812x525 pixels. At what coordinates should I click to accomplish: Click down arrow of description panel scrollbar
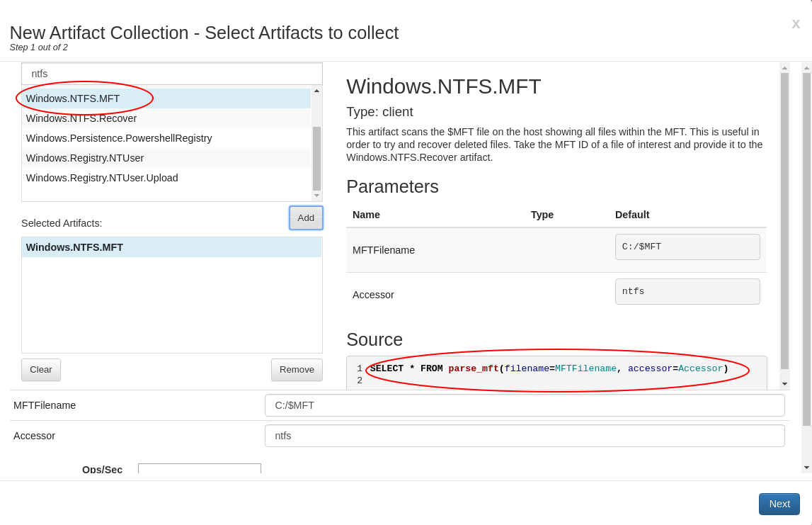point(784,384)
